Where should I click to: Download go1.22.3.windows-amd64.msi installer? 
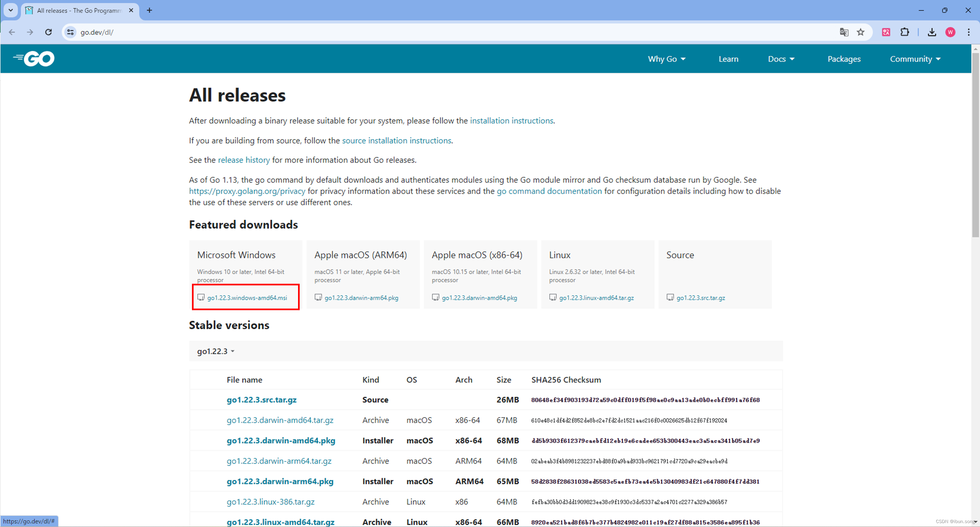click(247, 297)
